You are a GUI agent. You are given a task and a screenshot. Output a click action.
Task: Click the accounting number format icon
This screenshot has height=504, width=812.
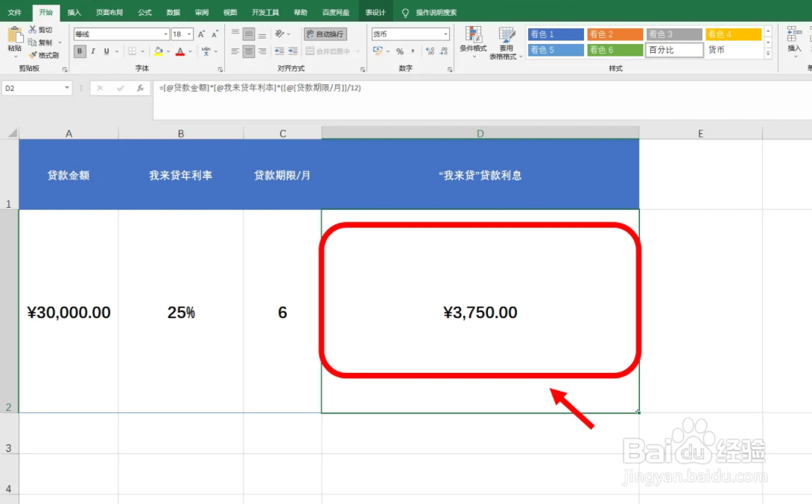(x=378, y=51)
